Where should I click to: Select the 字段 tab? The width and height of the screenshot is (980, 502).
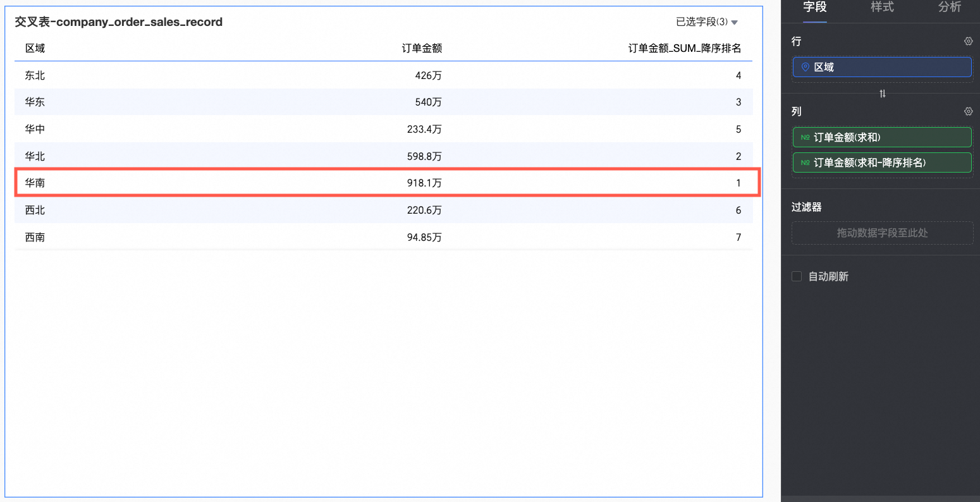(x=815, y=7)
